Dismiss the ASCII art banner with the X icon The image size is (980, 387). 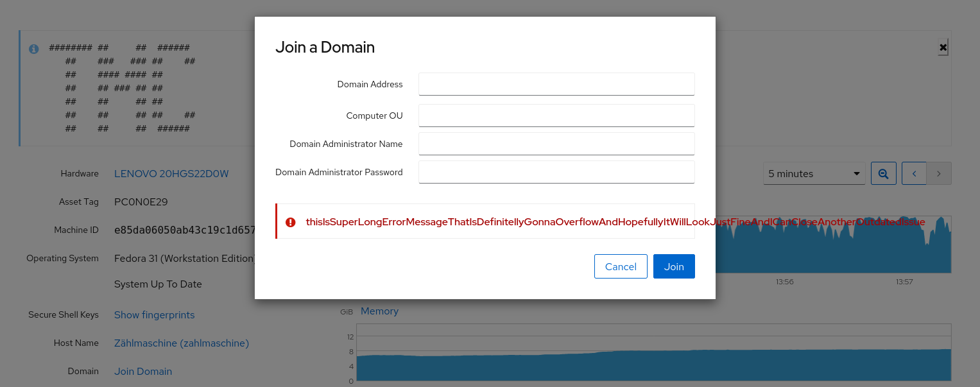pos(942,47)
